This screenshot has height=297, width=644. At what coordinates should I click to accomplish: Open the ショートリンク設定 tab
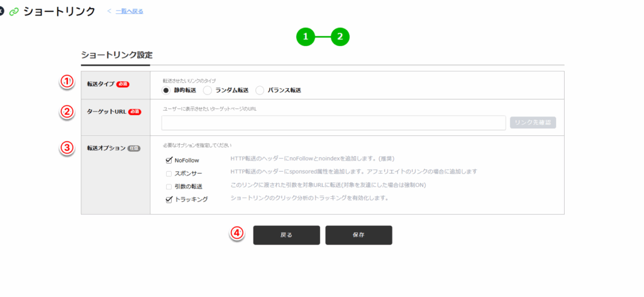(x=116, y=55)
